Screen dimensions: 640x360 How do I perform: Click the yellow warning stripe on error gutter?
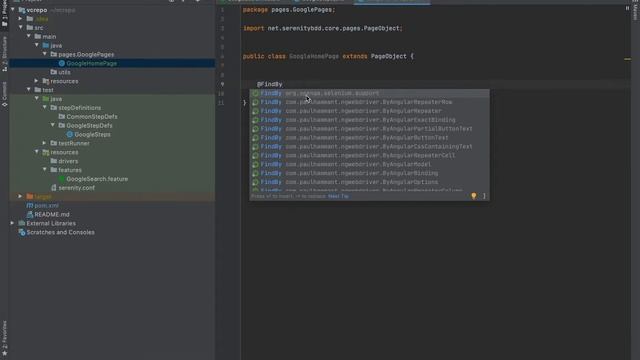(x=627, y=59)
